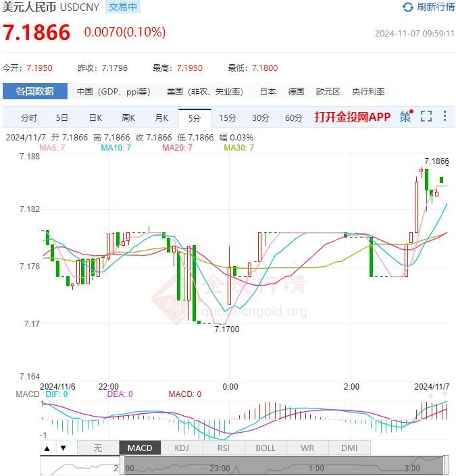The image size is (456, 476).
Task: Click the MA10 legend label
Action: [116, 148]
